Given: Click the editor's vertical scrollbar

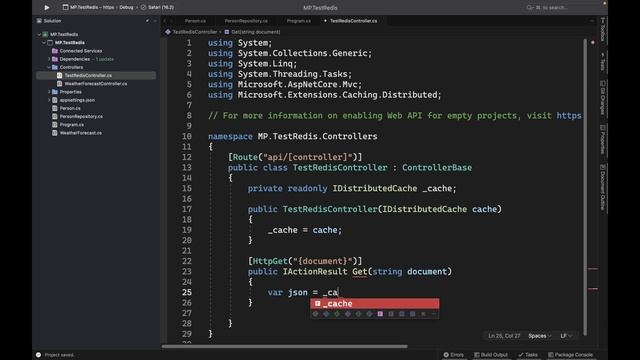Looking at the screenshot, I should coord(585,188).
